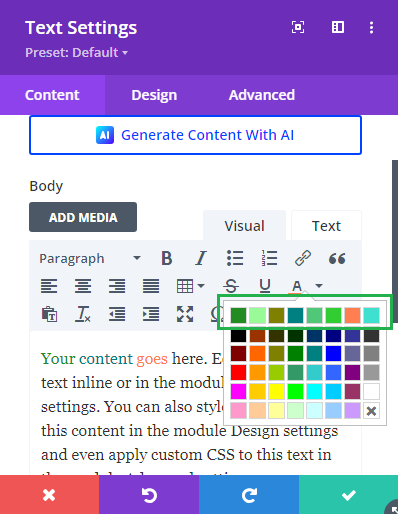398x514 pixels.
Task: Pick the coral orange custom swatch
Action: pyautogui.click(x=352, y=315)
